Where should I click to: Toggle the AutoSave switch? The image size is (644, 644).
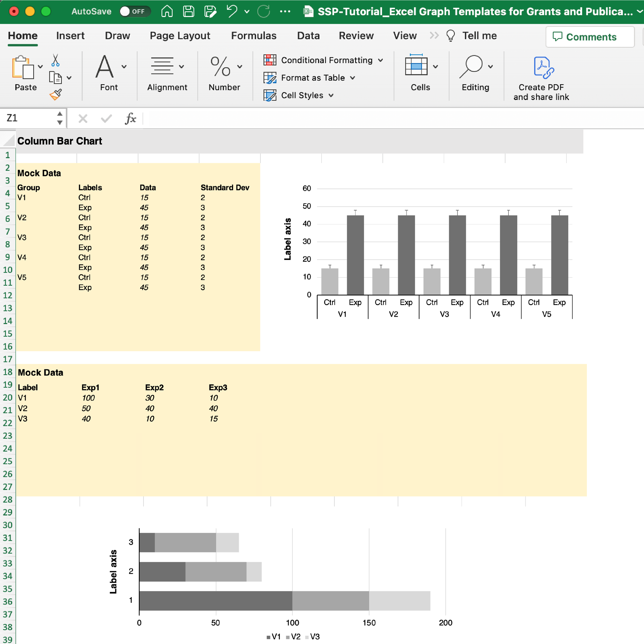click(x=135, y=11)
